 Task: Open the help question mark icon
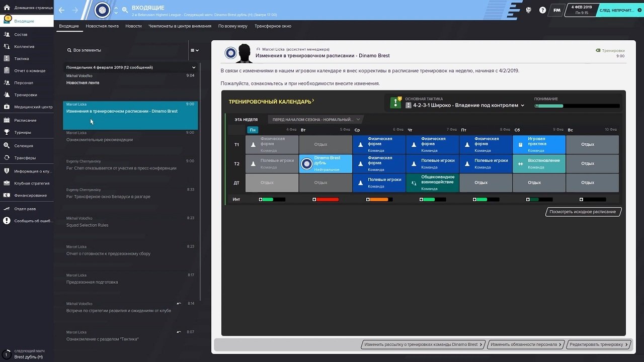click(542, 10)
